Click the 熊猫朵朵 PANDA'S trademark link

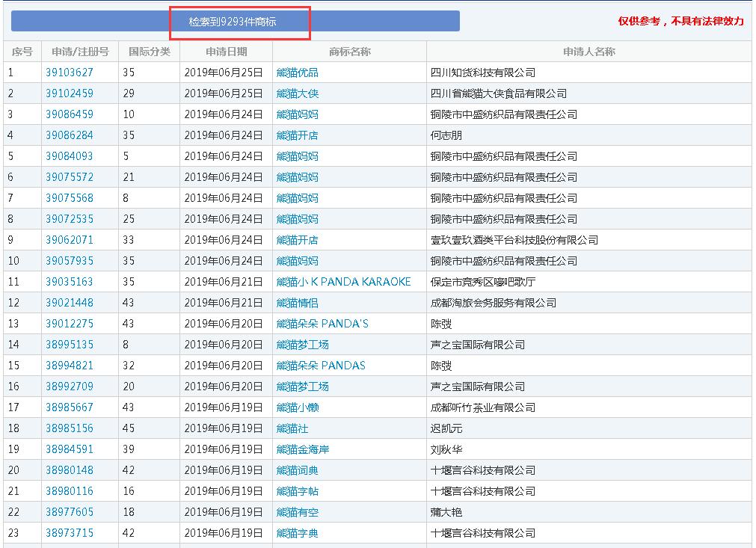pyautogui.click(x=322, y=324)
